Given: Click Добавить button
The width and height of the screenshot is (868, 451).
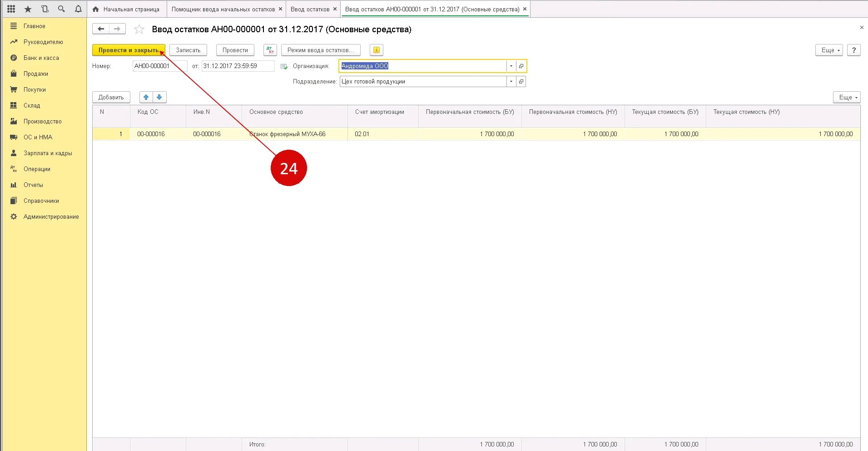Looking at the screenshot, I should tap(111, 97).
